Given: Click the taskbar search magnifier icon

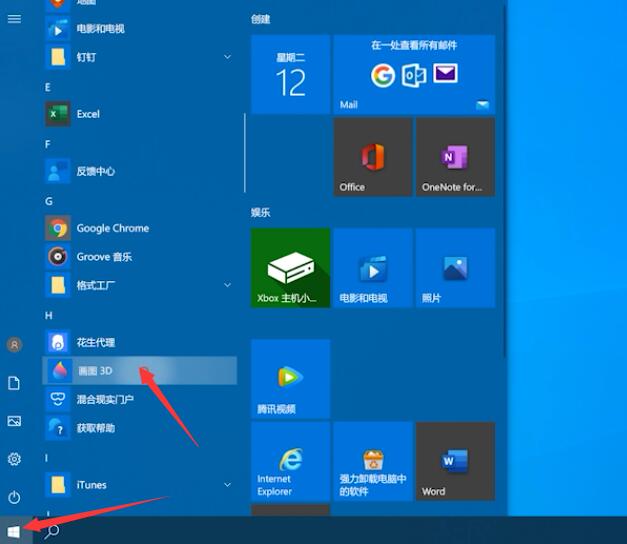Looking at the screenshot, I should point(52,532).
